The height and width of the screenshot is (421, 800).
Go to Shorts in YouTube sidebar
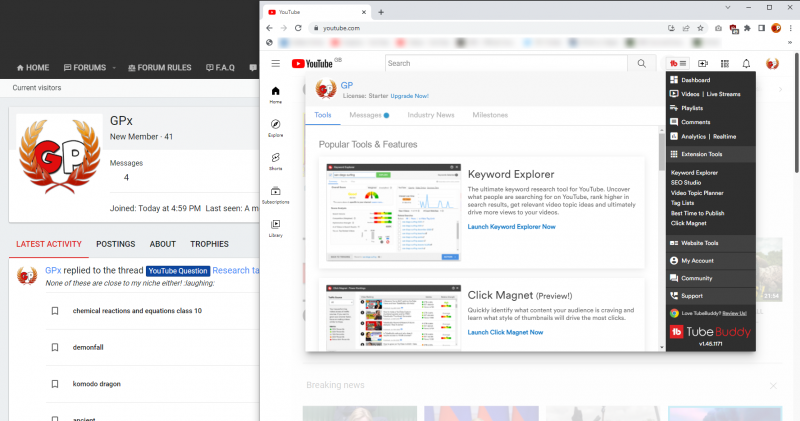point(275,160)
